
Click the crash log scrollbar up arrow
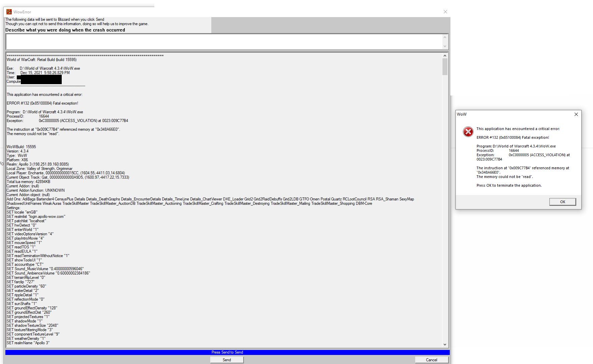[445, 56]
